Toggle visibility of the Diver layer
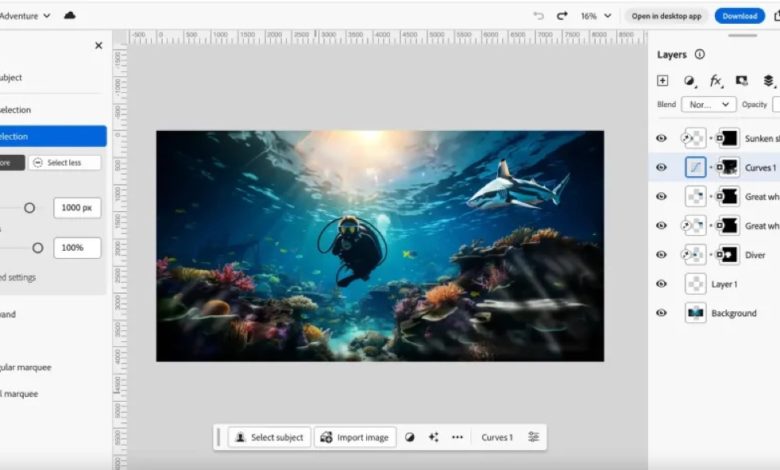 coord(661,255)
